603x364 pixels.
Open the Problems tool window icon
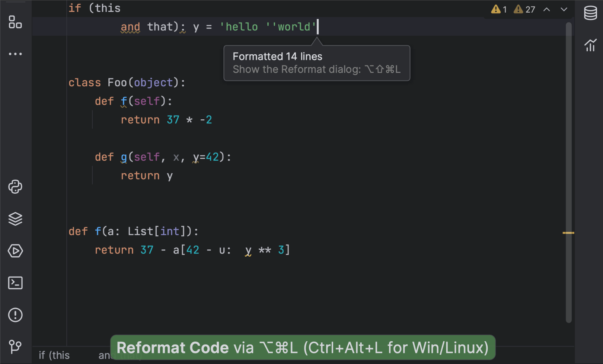tap(15, 315)
